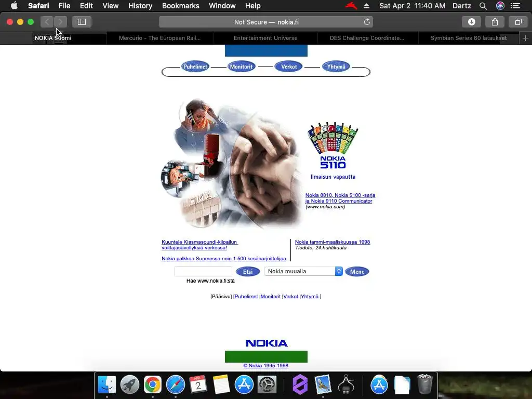The image size is (532, 399).
Task: Click the Yhtymä oval nav button
Action: [x=336, y=66]
